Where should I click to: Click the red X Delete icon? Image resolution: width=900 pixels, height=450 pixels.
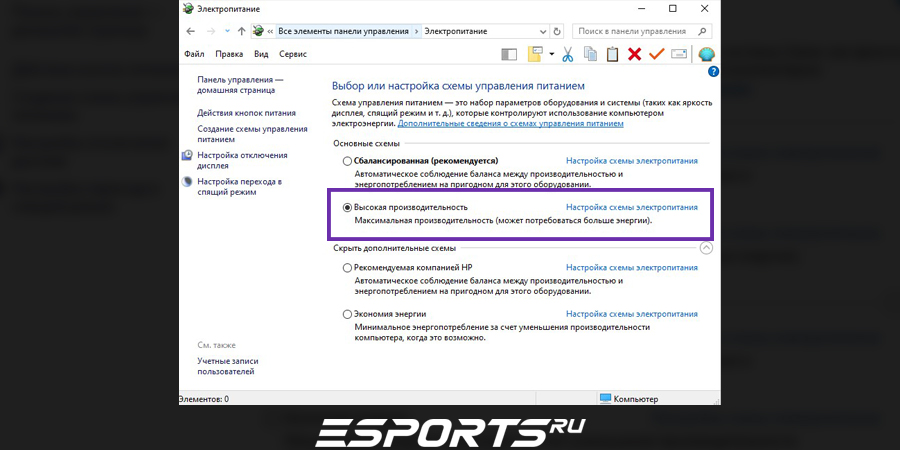[634, 55]
